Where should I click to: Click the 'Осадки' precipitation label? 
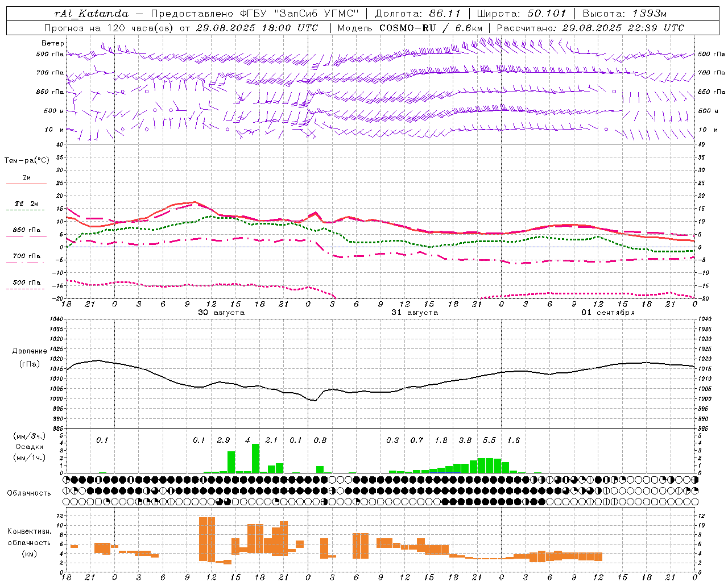[x=30, y=447]
